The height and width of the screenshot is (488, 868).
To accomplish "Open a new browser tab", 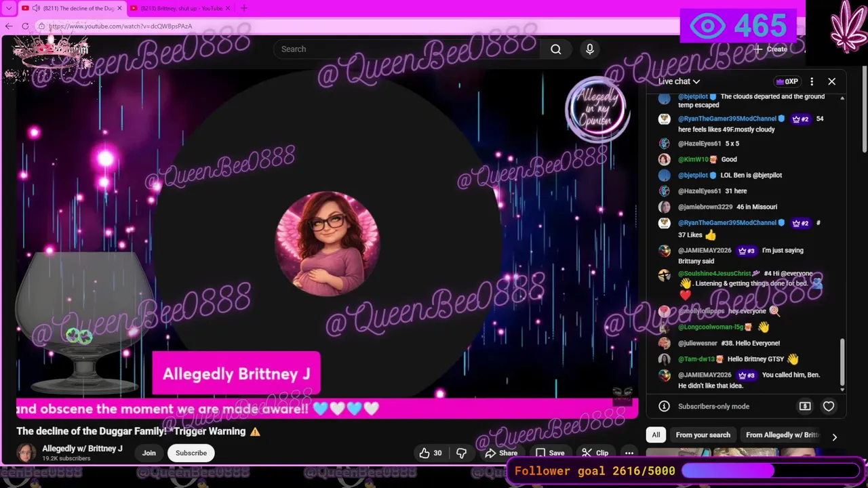I will pyautogui.click(x=244, y=8).
